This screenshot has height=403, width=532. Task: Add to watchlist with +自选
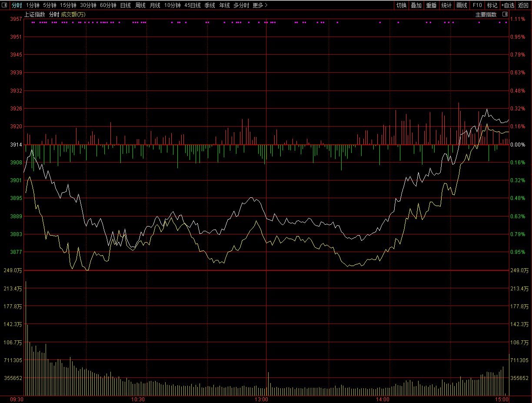coord(508,5)
